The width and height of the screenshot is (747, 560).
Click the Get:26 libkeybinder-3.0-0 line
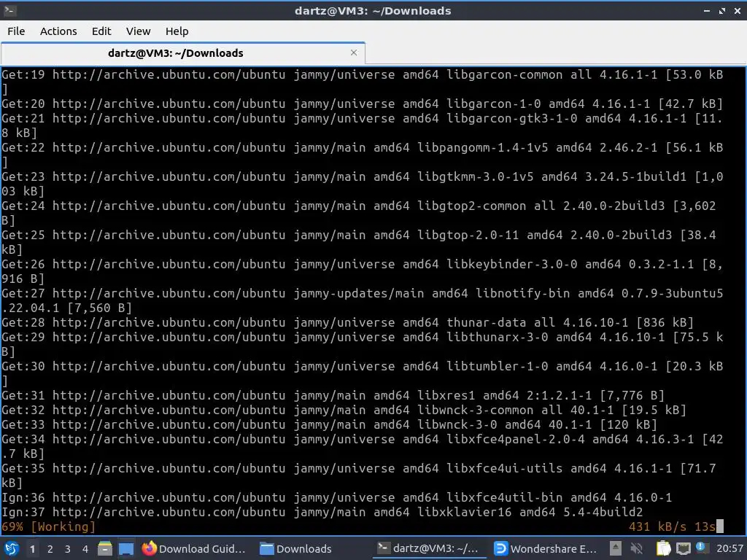[x=363, y=271]
